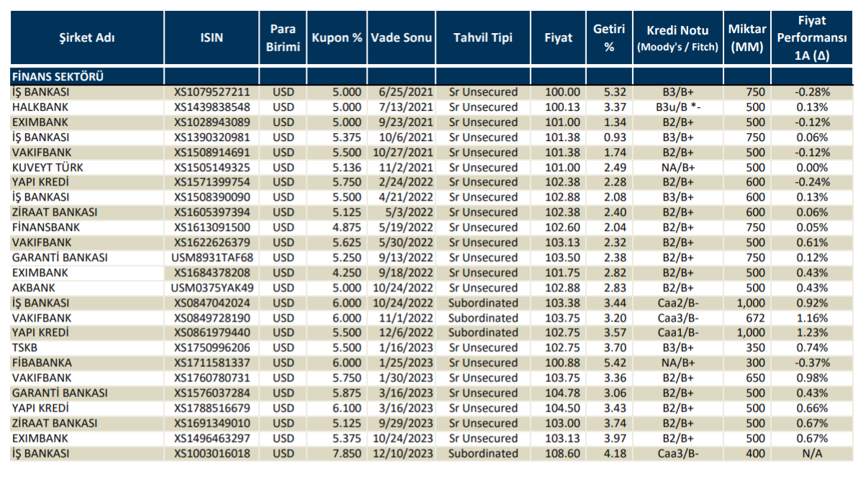Select ISIN XS1439838548

[x=211, y=107]
